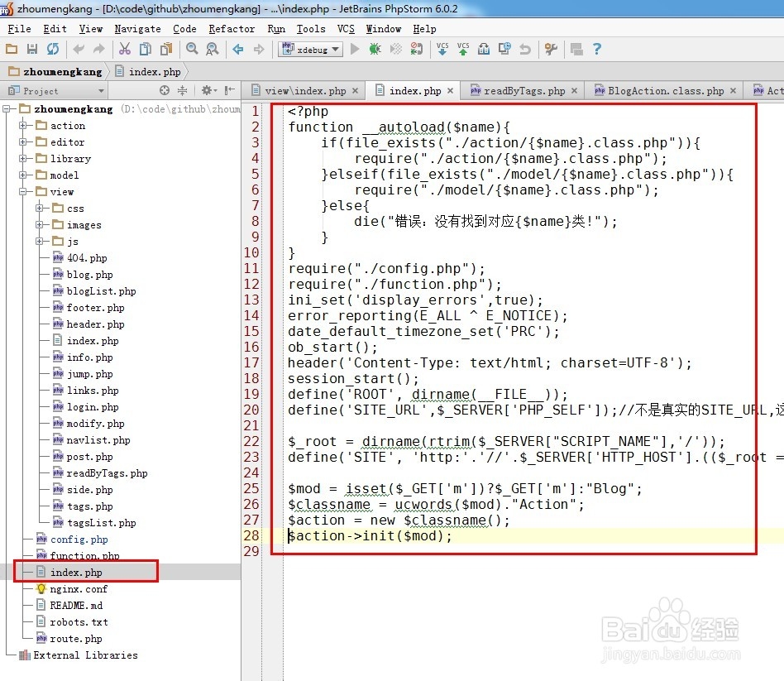Hide the Project tool window

pos(230,90)
